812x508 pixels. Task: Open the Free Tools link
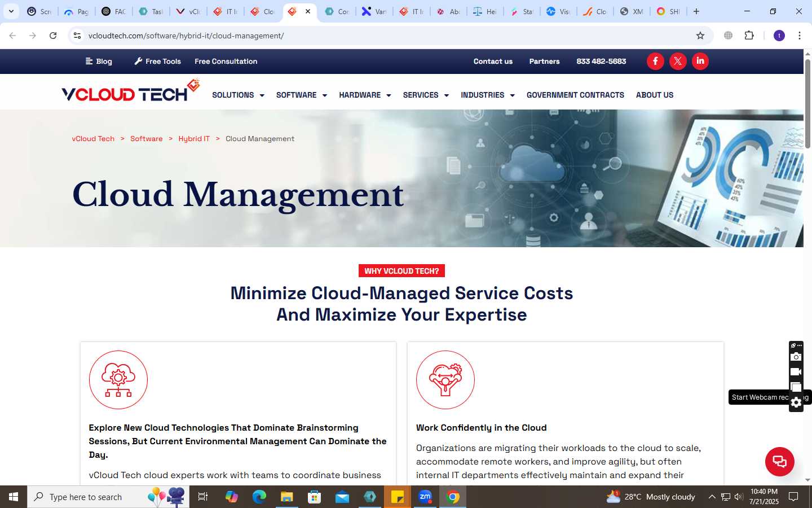tap(158, 61)
